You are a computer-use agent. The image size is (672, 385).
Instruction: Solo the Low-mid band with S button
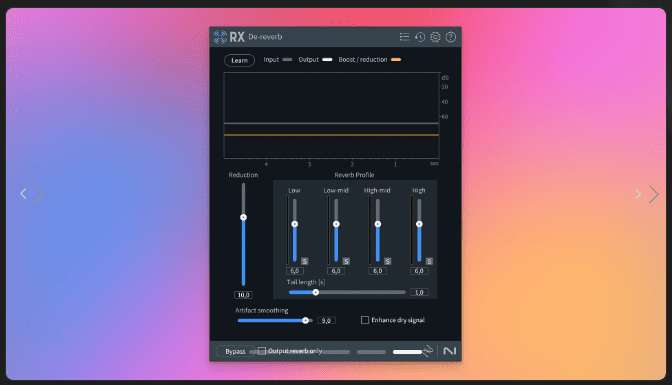[x=346, y=261]
